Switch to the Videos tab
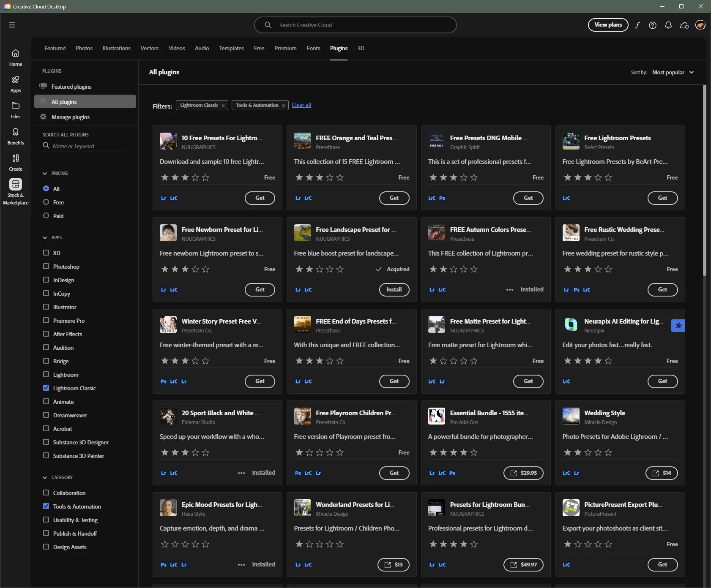Image resolution: width=711 pixels, height=588 pixels. 177,49
